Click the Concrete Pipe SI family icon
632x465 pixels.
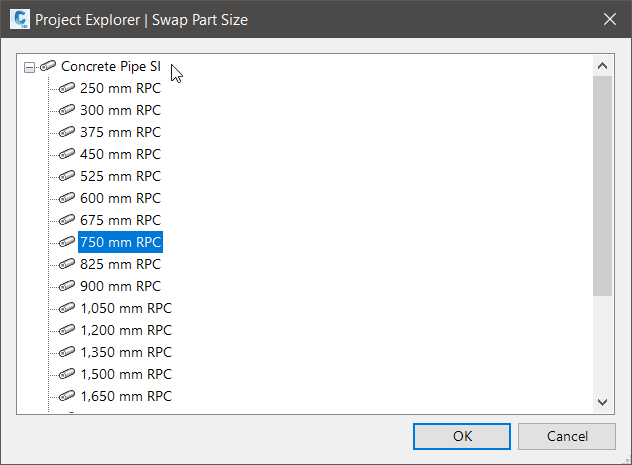(x=48, y=66)
